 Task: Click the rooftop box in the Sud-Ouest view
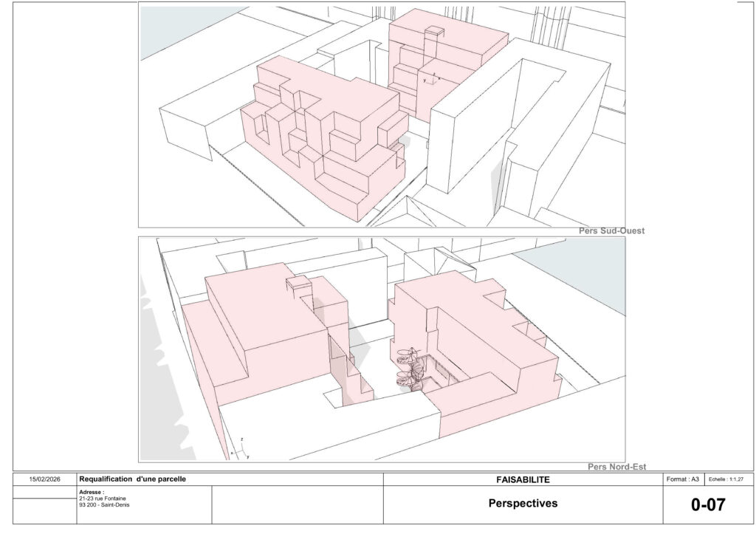434,32
